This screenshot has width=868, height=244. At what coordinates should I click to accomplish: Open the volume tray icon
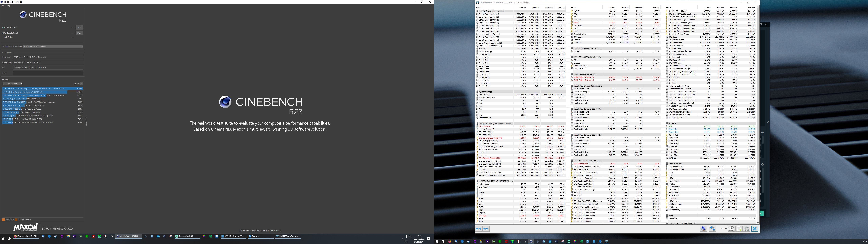tap(406, 241)
